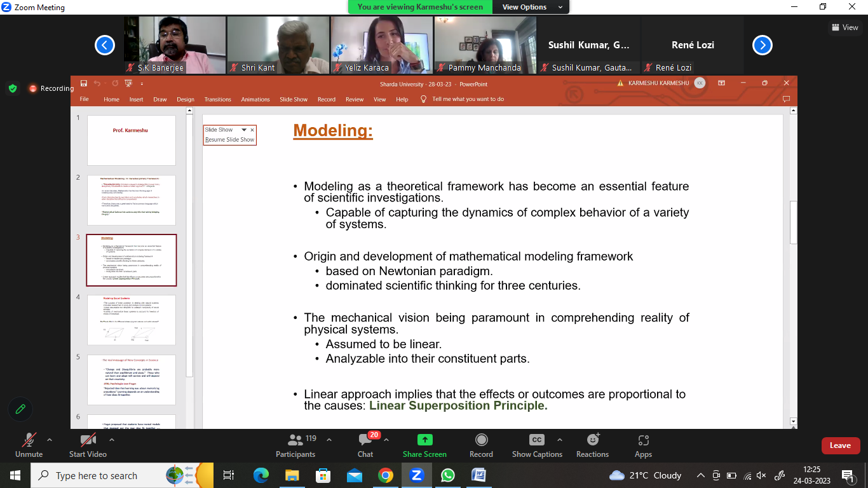This screenshot has width=868, height=488.
Task: Expand the View Options dropdown
Action: click(531, 7)
